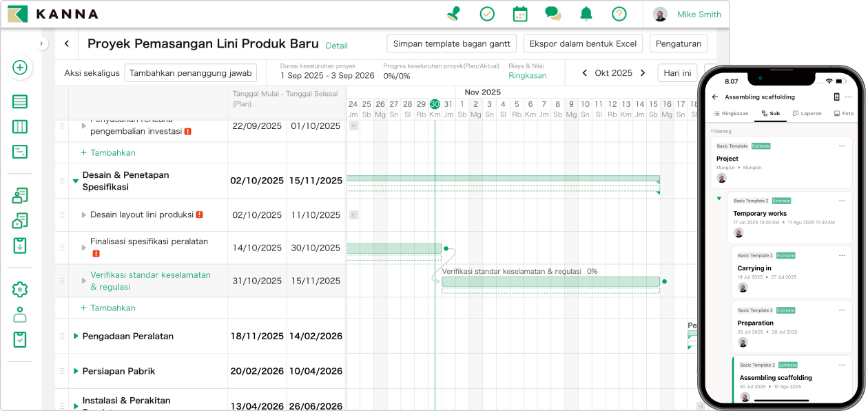Click the green plus add button in sidebar
This screenshot has width=868, height=411.
coord(20,68)
